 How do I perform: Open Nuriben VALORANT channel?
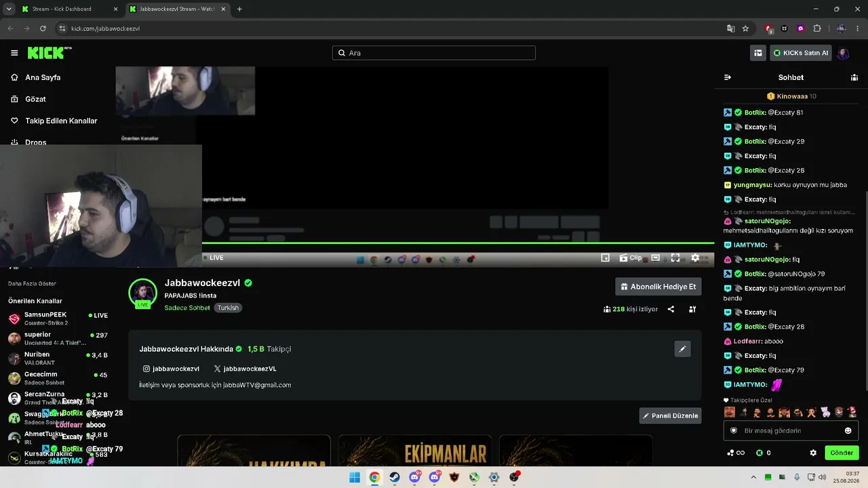58,358
